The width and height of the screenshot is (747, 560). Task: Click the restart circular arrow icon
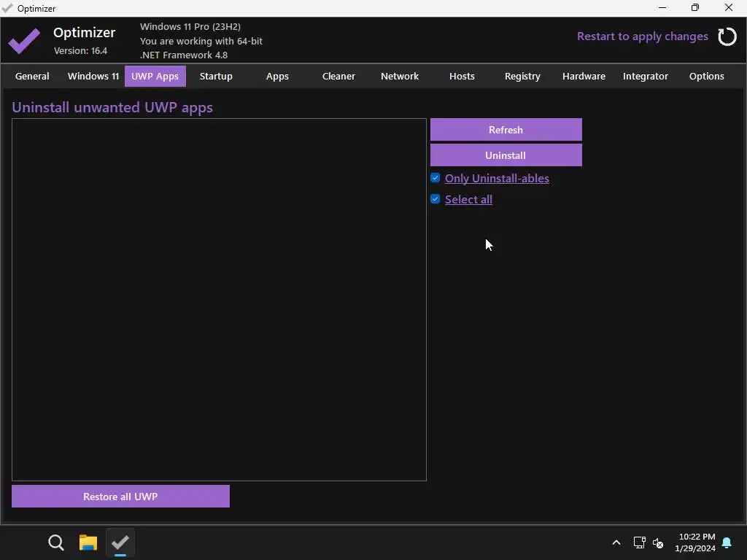[727, 36]
